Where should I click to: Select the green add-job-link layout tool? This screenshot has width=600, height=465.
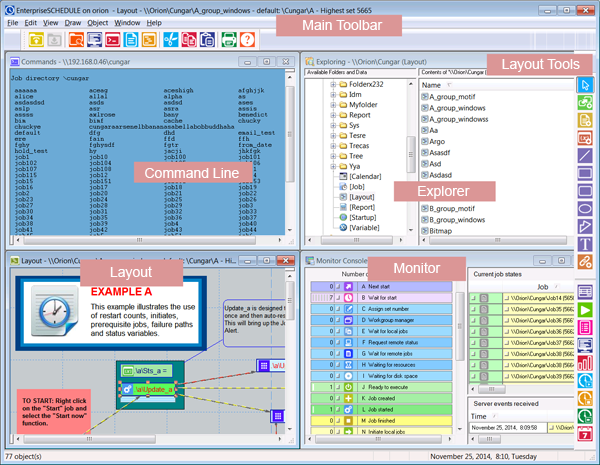tap(585, 103)
